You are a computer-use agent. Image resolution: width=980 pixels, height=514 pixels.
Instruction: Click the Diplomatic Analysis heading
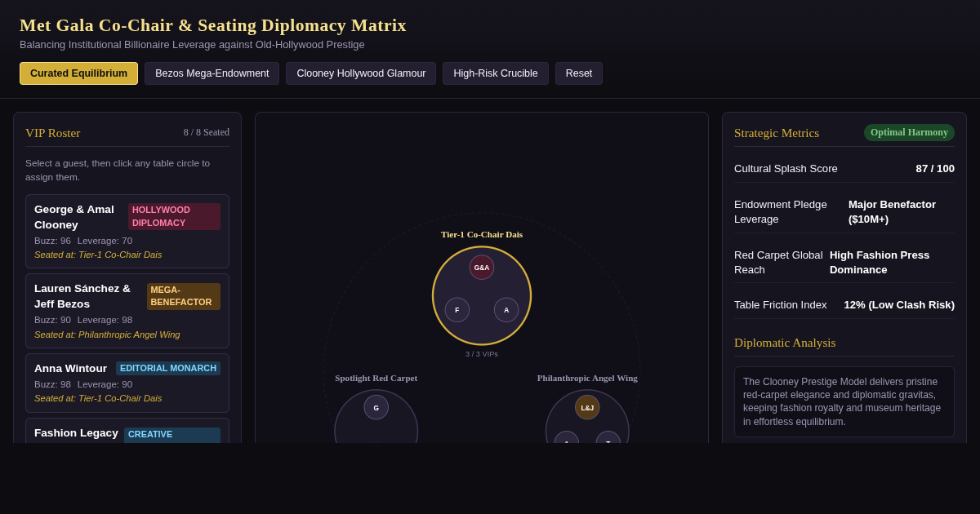click(x=785, y=343)
